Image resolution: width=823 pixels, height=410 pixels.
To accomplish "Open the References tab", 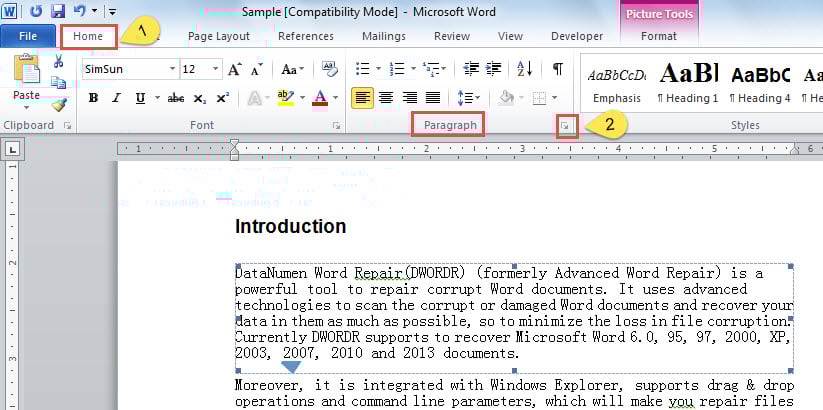I will pyautogui.click(x=305, y=37).
